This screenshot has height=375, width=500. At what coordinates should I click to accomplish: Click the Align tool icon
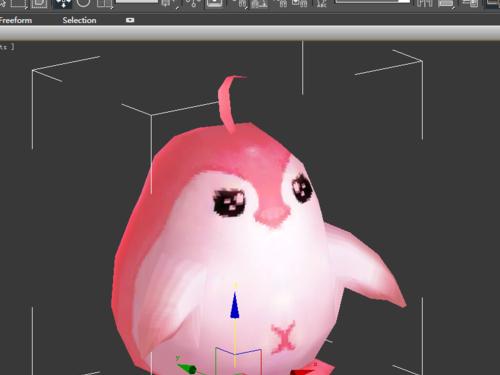coord(447,3)
